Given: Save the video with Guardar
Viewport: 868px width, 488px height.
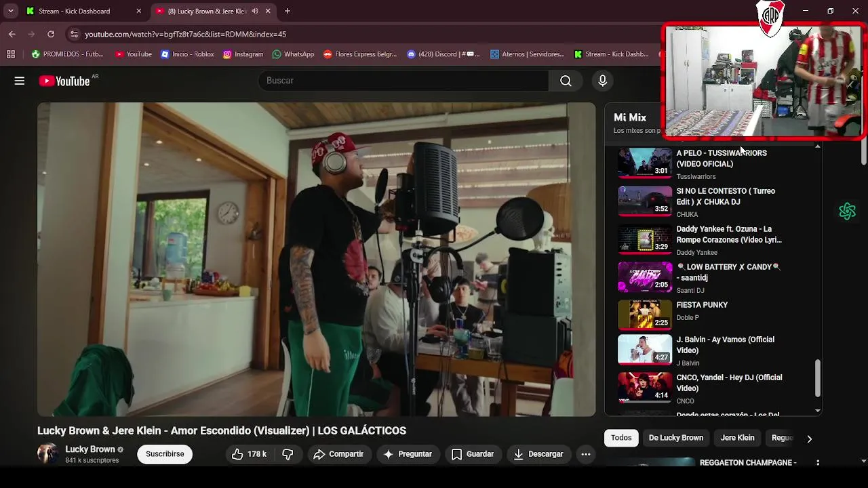Looking at the screenshot, I should tap(473, 454).
